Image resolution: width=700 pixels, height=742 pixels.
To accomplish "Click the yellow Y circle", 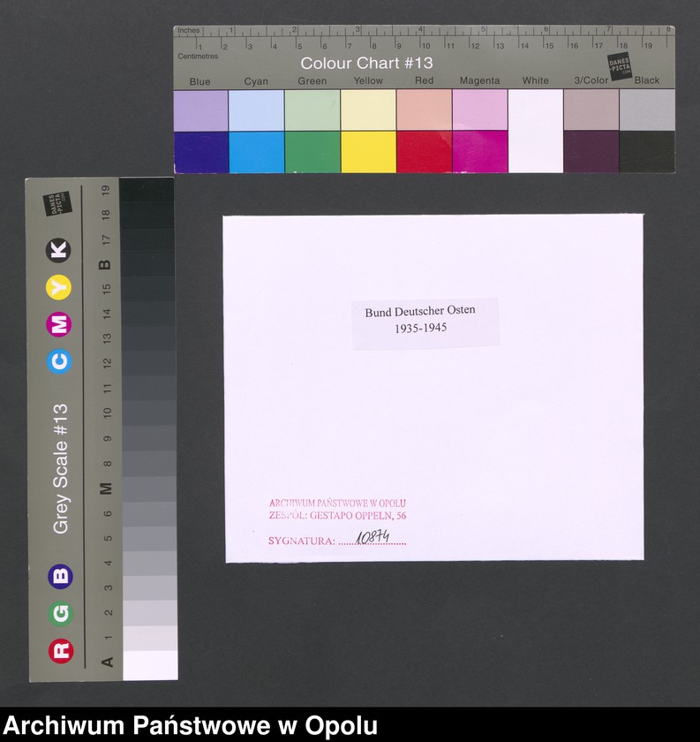I will pyautogui.click(x=60, y=287).
